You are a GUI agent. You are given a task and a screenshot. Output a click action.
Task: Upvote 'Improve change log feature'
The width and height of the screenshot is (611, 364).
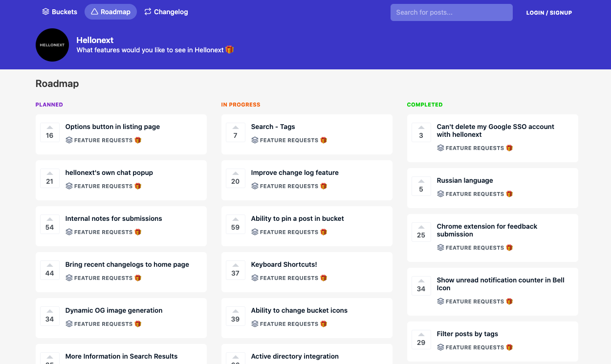point(236,178)
